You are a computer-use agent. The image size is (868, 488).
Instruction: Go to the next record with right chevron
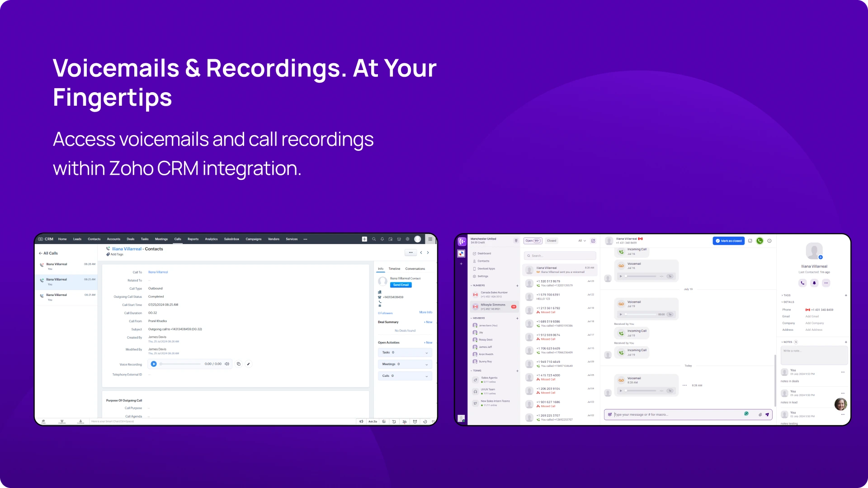pos(428,253)
